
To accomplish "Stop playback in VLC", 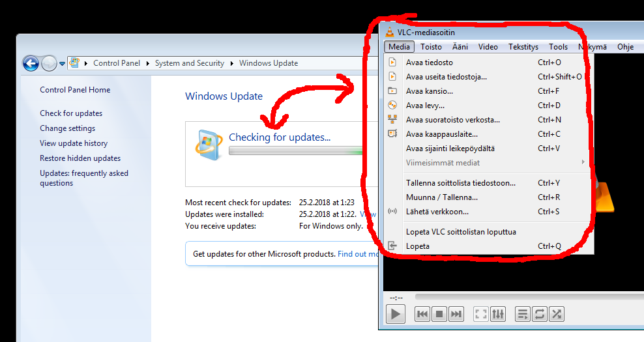I will (439, 315).
